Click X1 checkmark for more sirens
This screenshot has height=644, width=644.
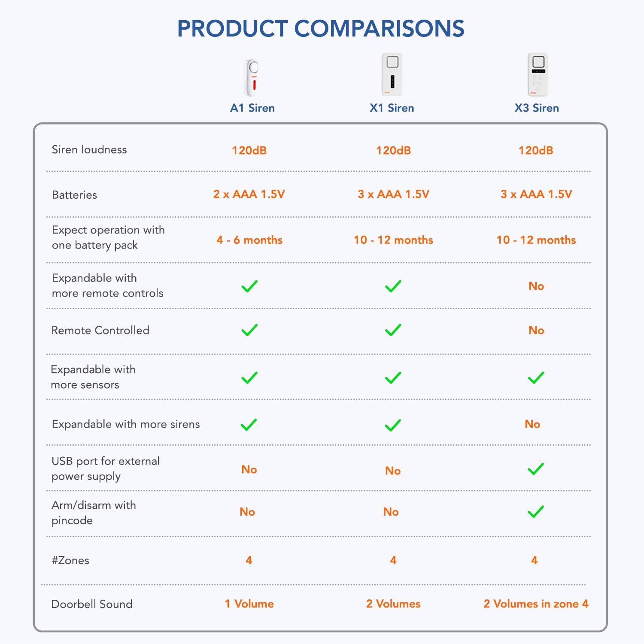coord(393,425)
